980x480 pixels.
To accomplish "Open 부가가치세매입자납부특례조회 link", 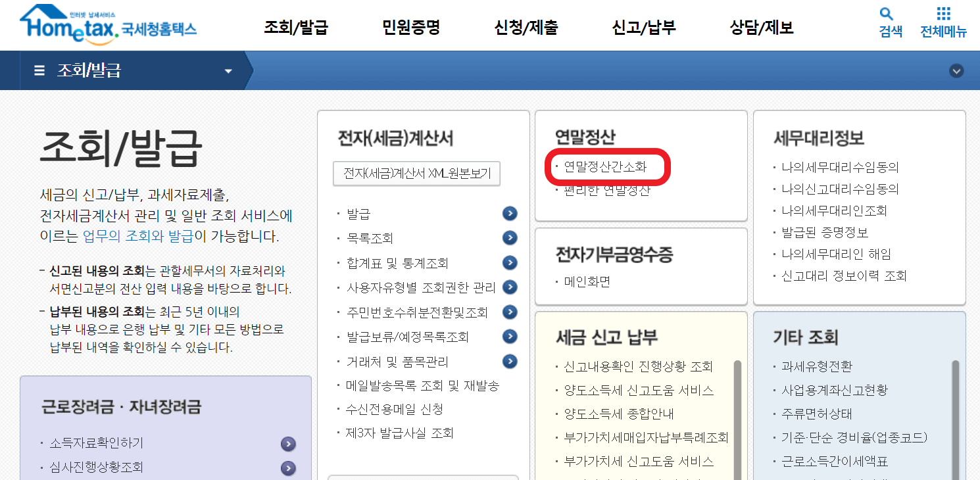I will 646,437.
